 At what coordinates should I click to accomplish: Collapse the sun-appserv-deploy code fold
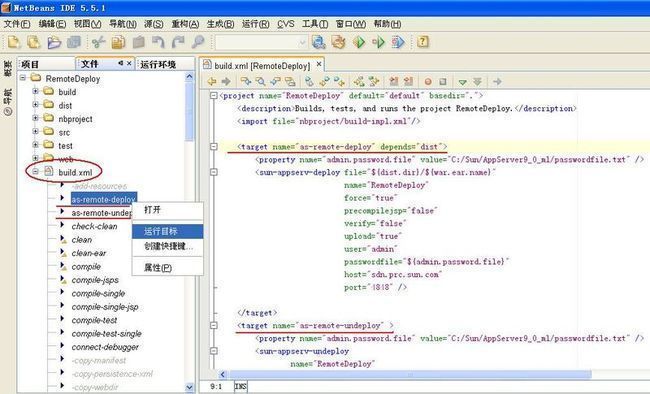click(214, 172)
